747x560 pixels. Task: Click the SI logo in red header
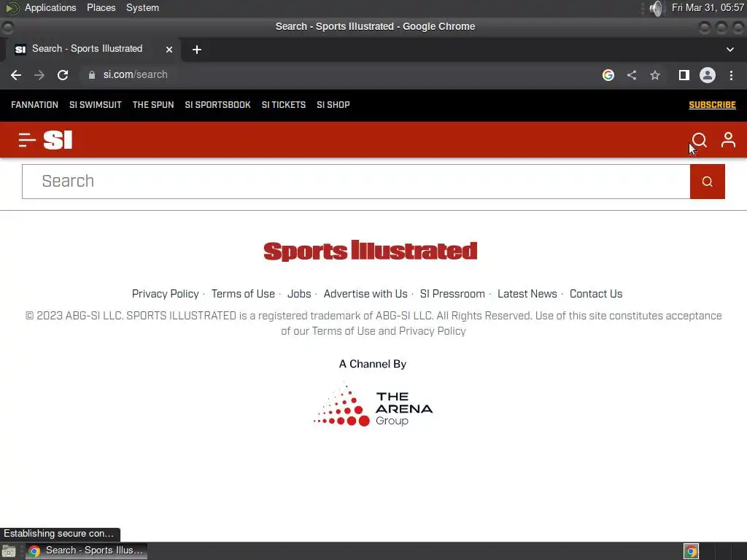coord(58,140)
